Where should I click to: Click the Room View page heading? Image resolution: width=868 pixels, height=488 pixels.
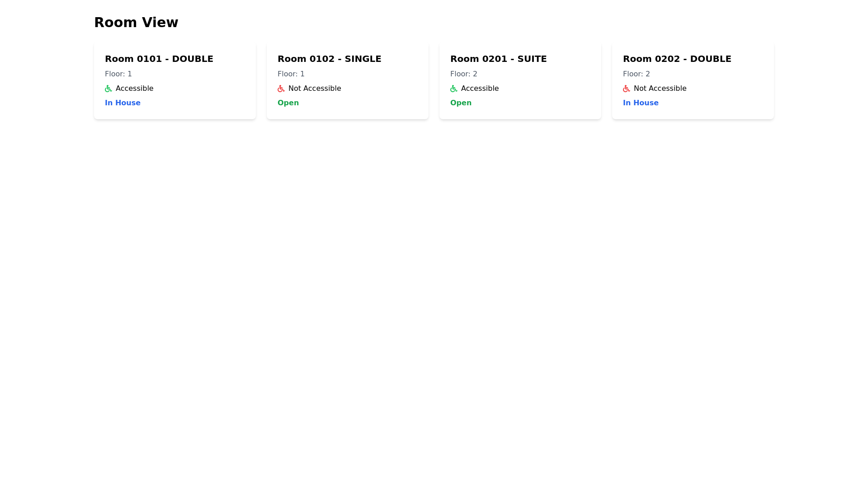click(136, 22)
